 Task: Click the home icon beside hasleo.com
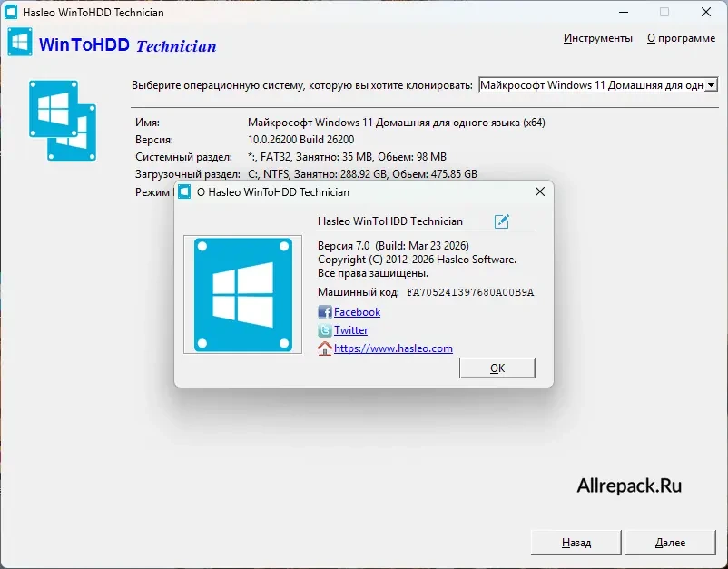point(325,348)
